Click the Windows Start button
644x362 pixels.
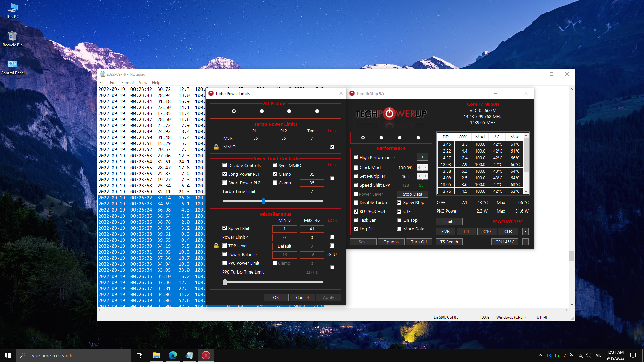pos(8,355)
